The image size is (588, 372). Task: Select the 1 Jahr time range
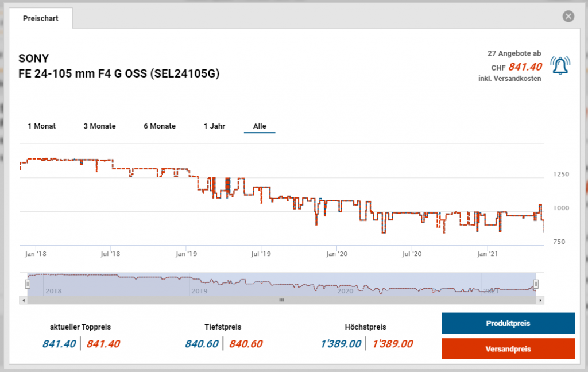tap(214, 126)
